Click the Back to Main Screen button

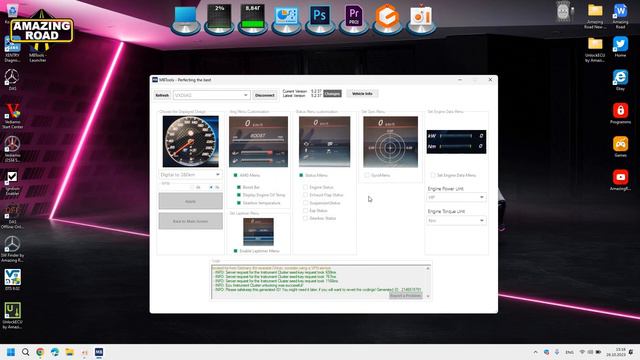click(191, 221)
